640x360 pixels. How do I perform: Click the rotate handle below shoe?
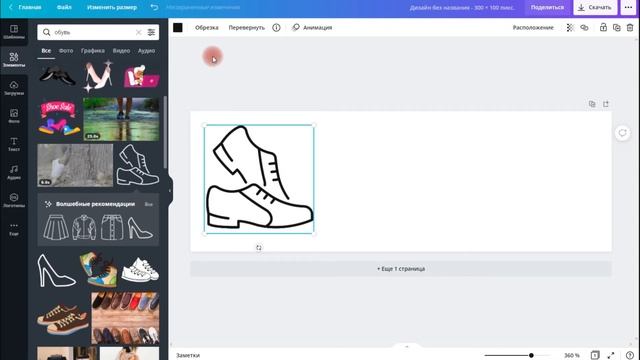point(259,247)
